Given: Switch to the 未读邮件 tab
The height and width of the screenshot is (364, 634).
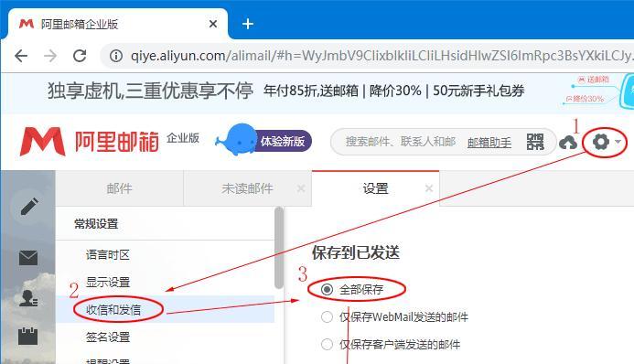Looking at the screenshot, I should pyautogui.click(x=247, y=188).
